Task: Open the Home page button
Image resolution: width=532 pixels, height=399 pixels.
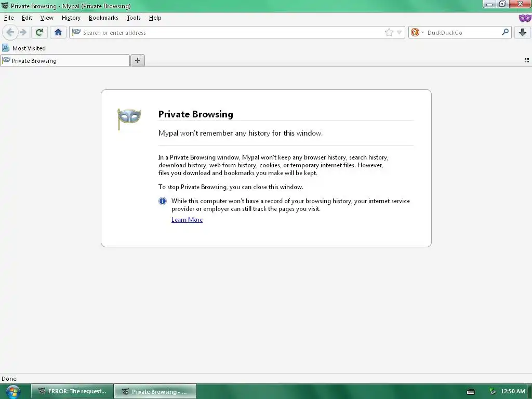Action: [x=58, y=33]
